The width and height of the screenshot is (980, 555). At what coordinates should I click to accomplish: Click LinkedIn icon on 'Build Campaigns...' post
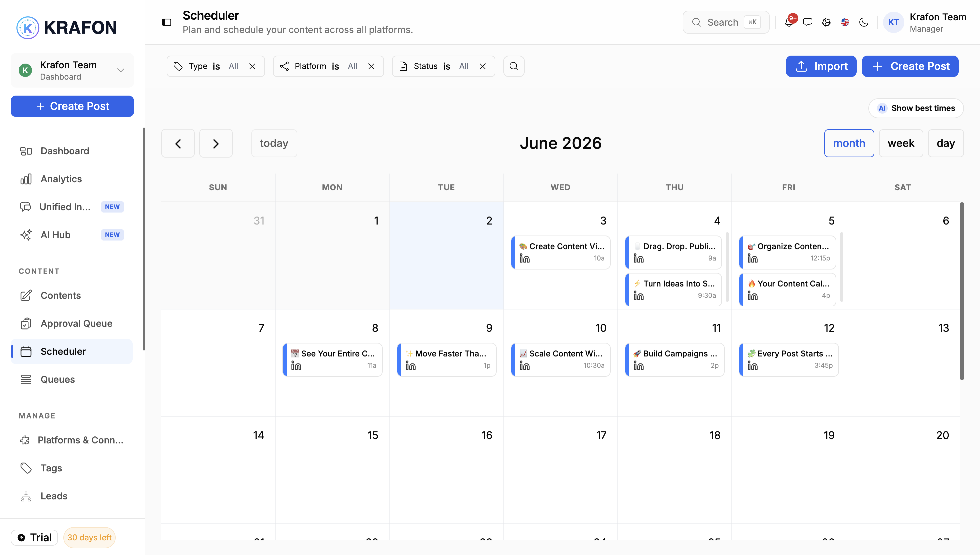[x=638, y=366]
